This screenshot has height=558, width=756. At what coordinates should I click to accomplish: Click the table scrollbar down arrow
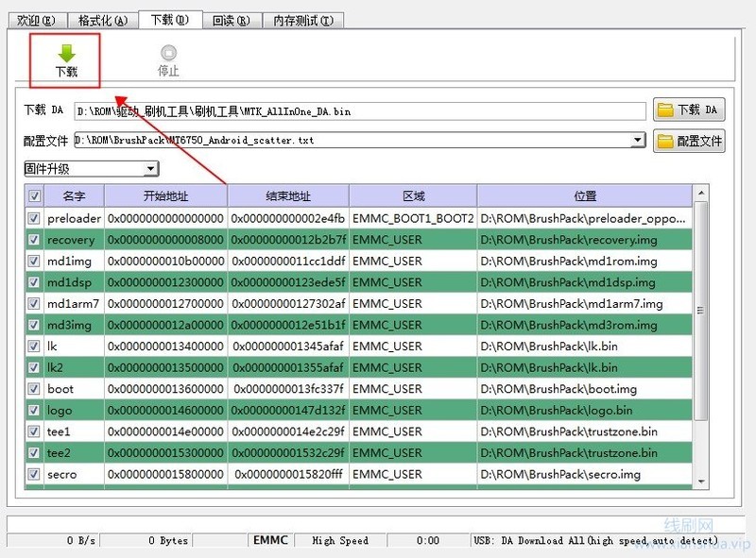(x=701, y=482)
